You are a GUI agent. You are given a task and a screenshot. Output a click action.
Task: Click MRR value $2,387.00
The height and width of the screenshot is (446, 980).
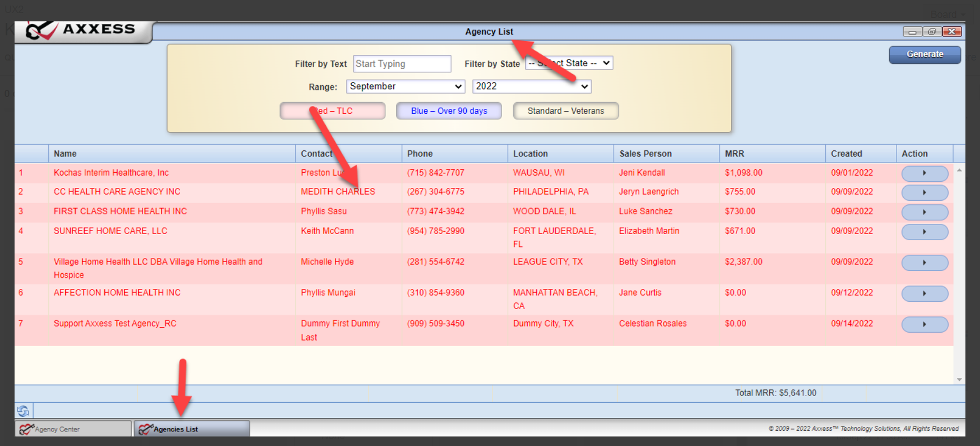tap(743, 262)
